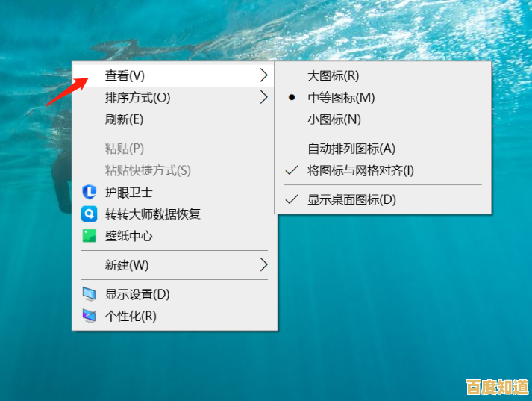Expand the 新建(W) submenu arrow
Image resolution: width=532 pixels, height=401 pixels.
[263, 264]
